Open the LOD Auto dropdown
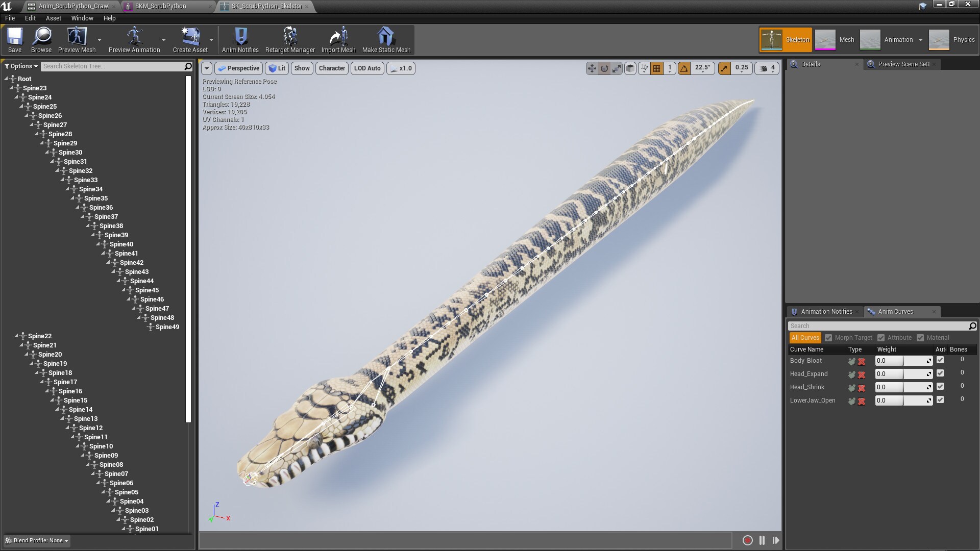 367,68
